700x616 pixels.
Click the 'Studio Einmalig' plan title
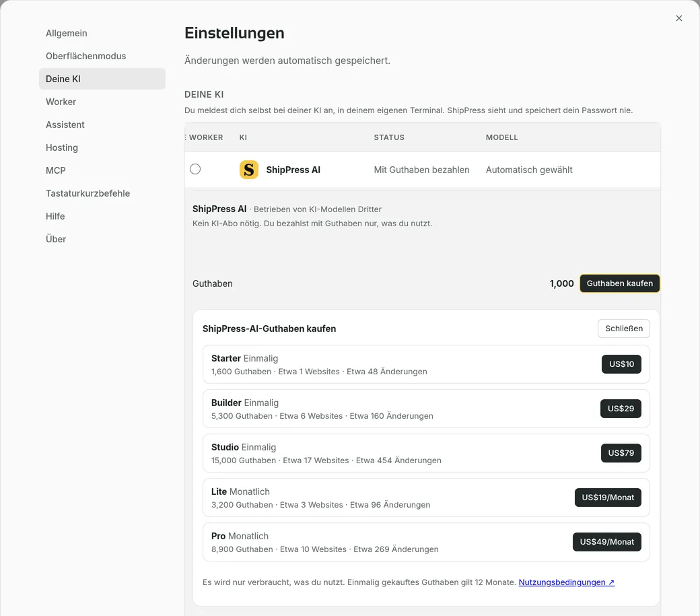pos(244,447)
